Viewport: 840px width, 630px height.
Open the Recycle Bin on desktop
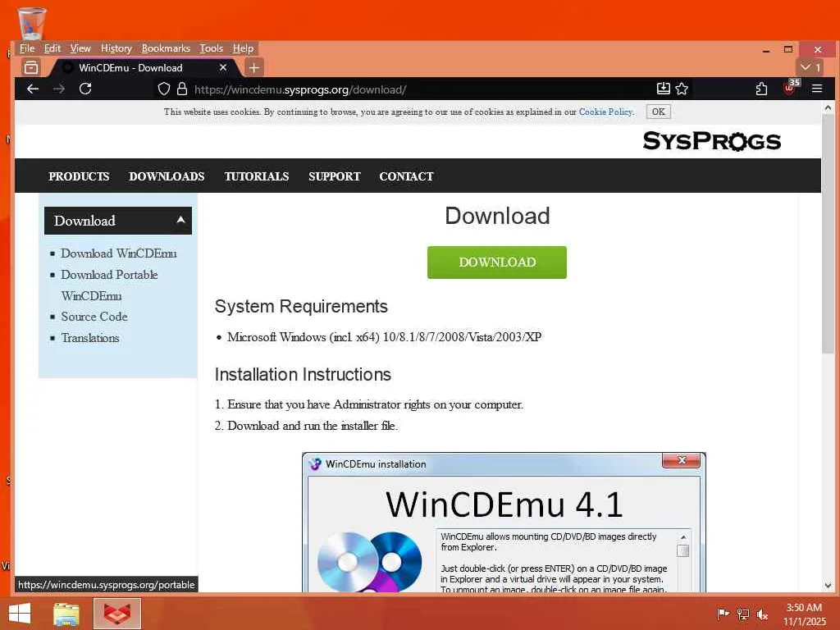click(x=32, y=23)
